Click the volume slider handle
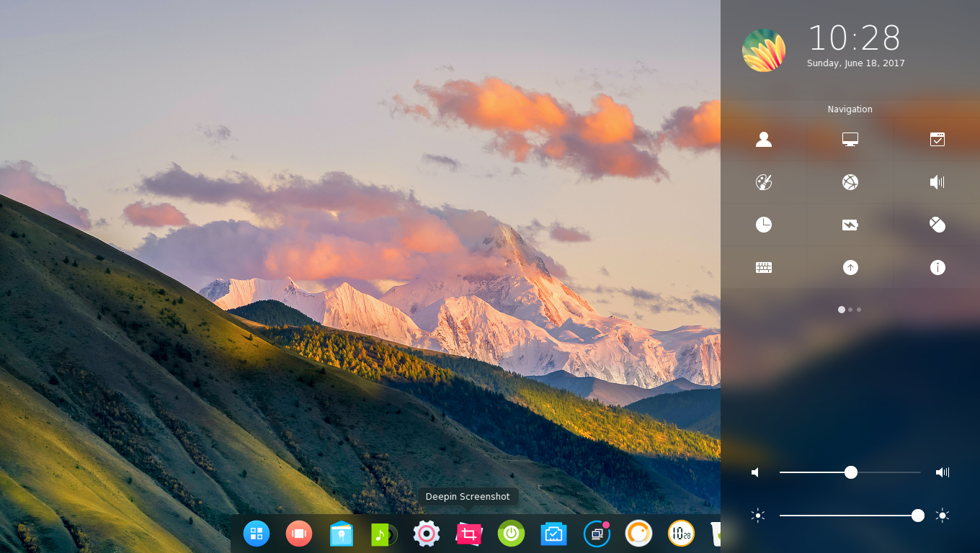 point(851,472)
